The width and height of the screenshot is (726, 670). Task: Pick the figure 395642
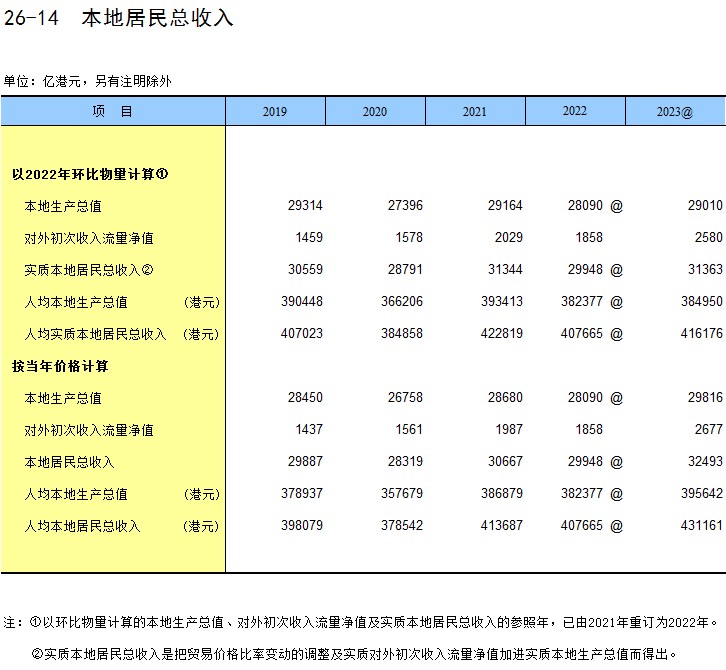pyautogui.click(x=702, y=494)
